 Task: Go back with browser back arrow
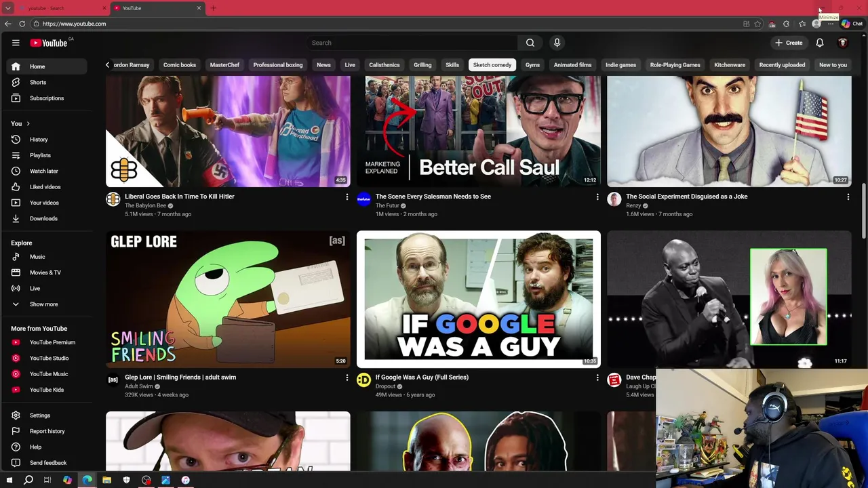pos(8,24)
